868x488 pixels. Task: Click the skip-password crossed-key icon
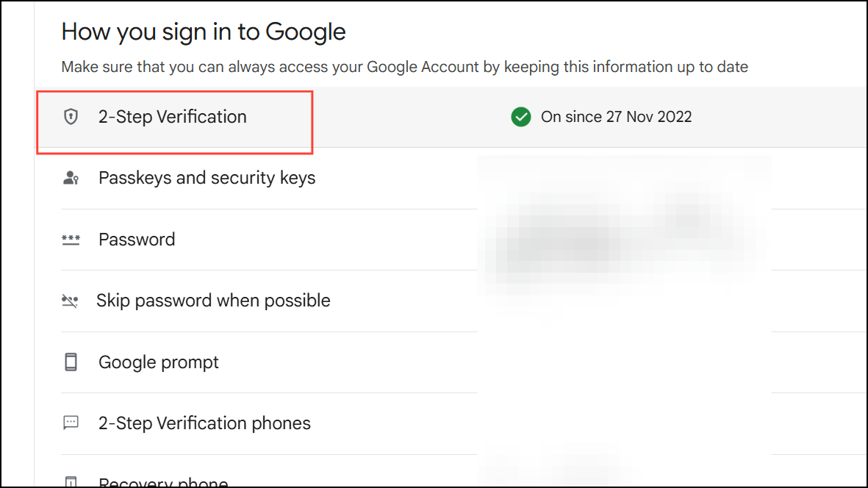click(71, 300)
